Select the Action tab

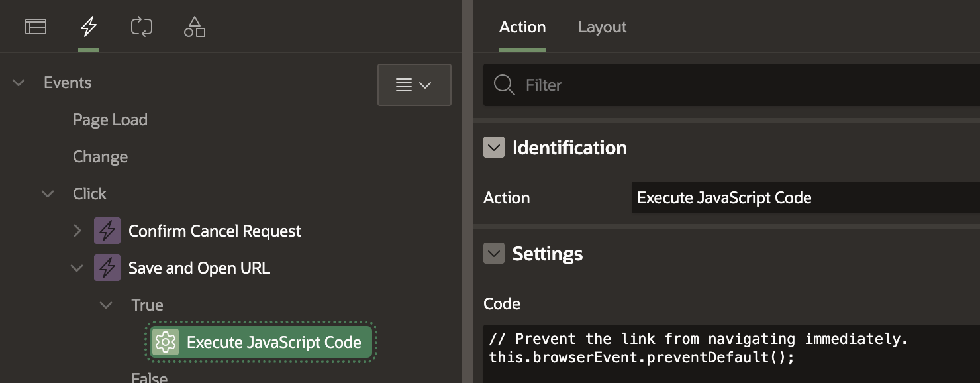[x=522, y=27]
